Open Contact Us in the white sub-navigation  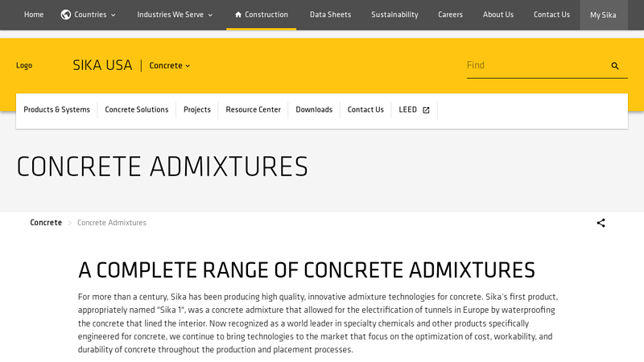point(365,109)
